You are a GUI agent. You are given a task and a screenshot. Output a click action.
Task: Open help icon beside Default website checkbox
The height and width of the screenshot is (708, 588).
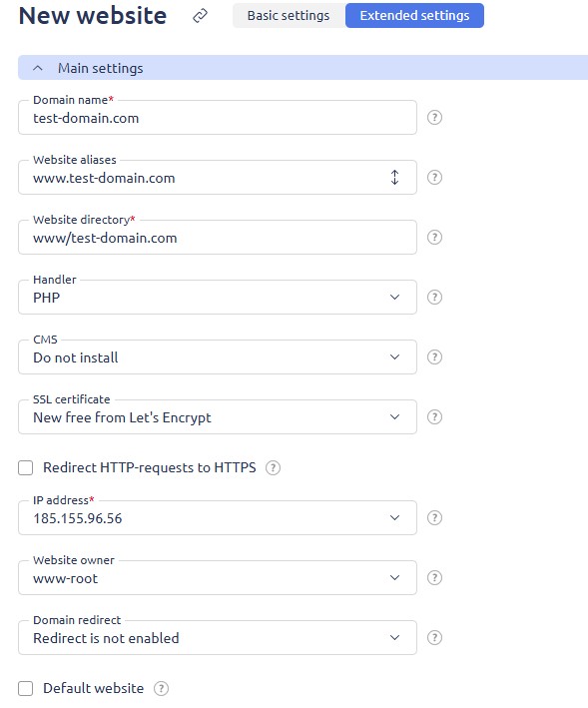click(x=161, y=689)
